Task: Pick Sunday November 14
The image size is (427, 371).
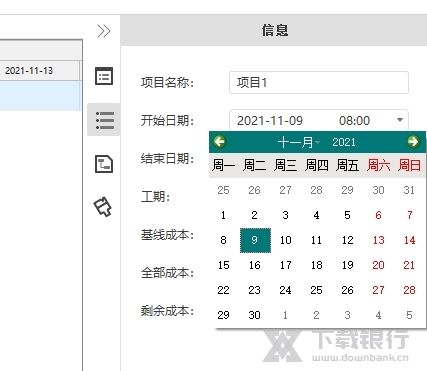Action: [409, 240]
